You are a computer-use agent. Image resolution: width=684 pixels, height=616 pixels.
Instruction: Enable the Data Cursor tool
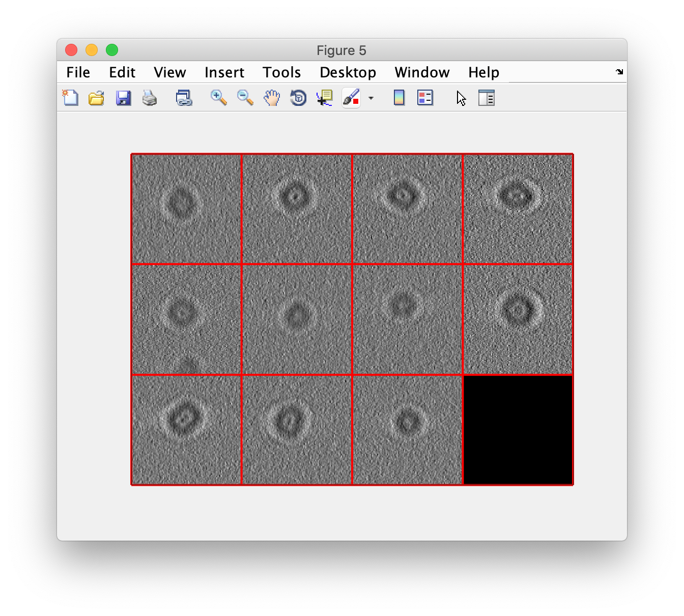point(324,98)
